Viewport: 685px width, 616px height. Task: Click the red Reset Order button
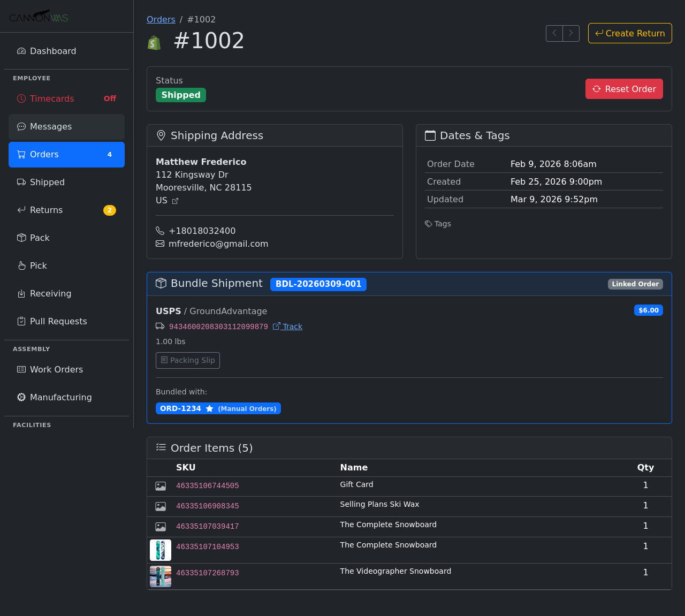click(x=624, y=89)
